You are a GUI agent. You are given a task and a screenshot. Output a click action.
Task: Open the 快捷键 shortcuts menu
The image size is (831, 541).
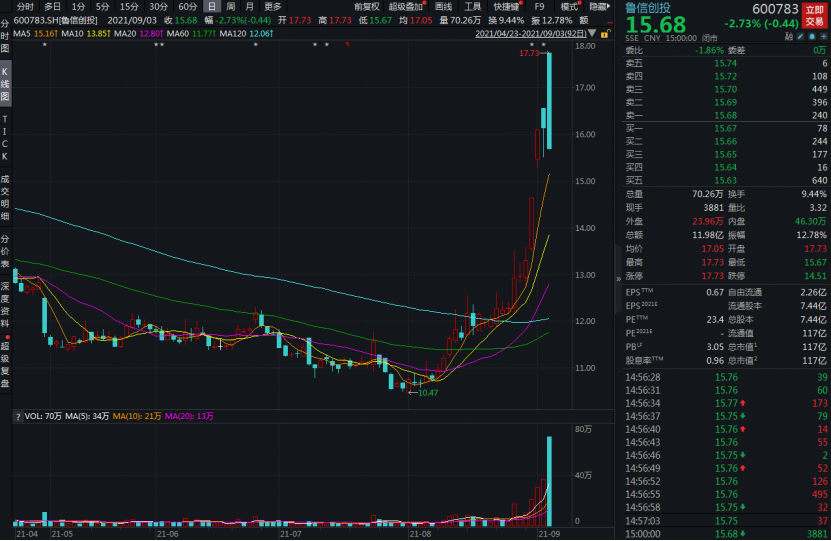[507, 6]
